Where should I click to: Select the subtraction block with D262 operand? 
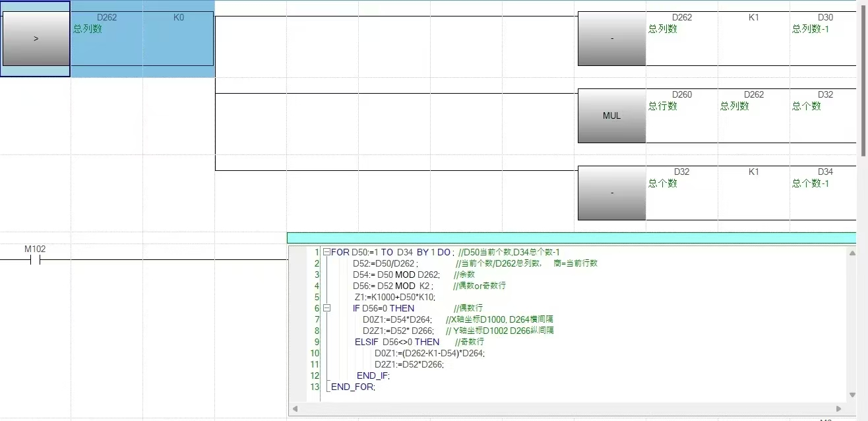(611, 39)
